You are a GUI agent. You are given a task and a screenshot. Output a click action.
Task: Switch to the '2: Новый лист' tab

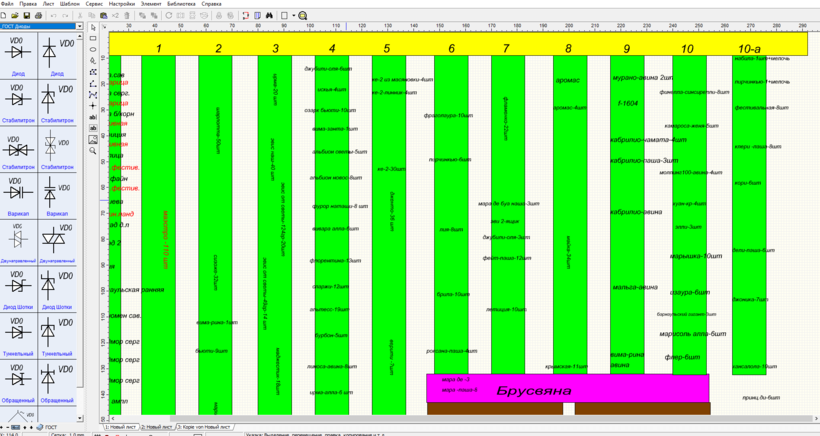[158, 427]
